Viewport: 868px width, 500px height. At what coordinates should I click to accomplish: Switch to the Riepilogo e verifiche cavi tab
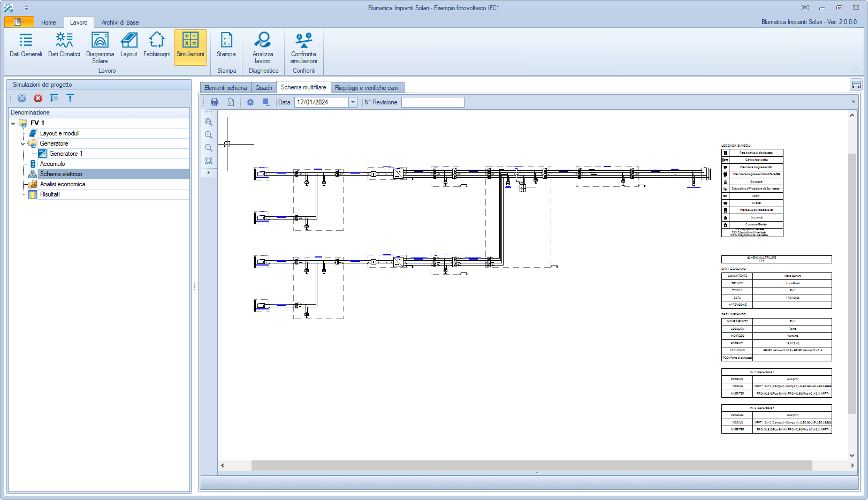point(367,88)
